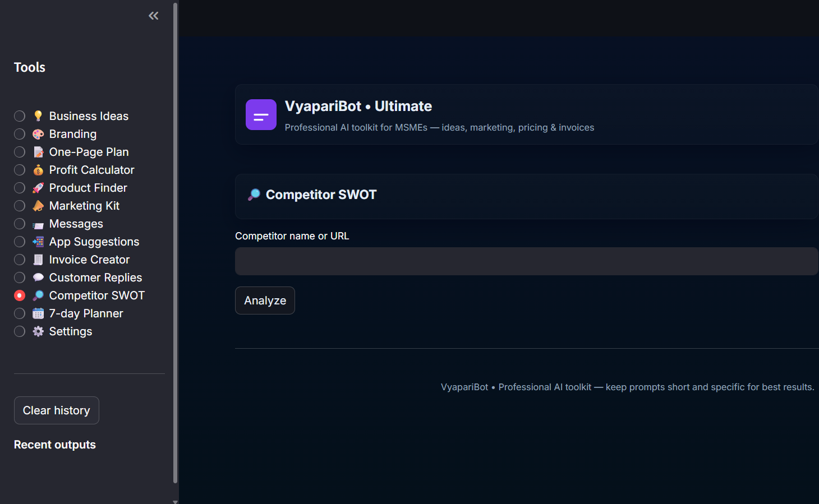Screen dimensions: 819x504
Task: Click the Analyze button
Action: pos(265,300)
